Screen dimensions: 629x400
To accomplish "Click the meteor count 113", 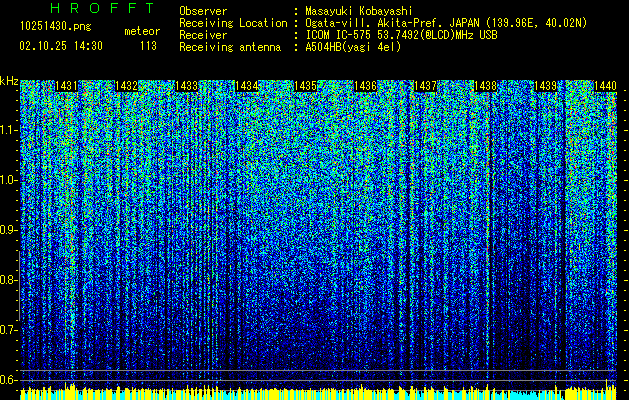I will tap(148, 46).
